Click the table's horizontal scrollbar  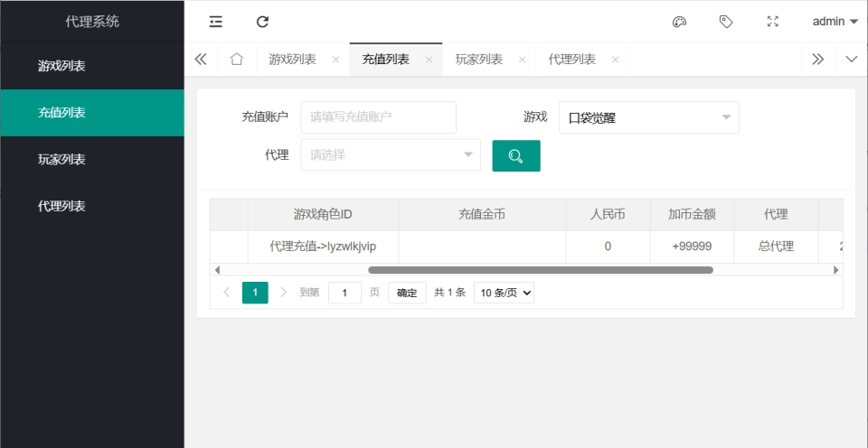pos(540,270)
